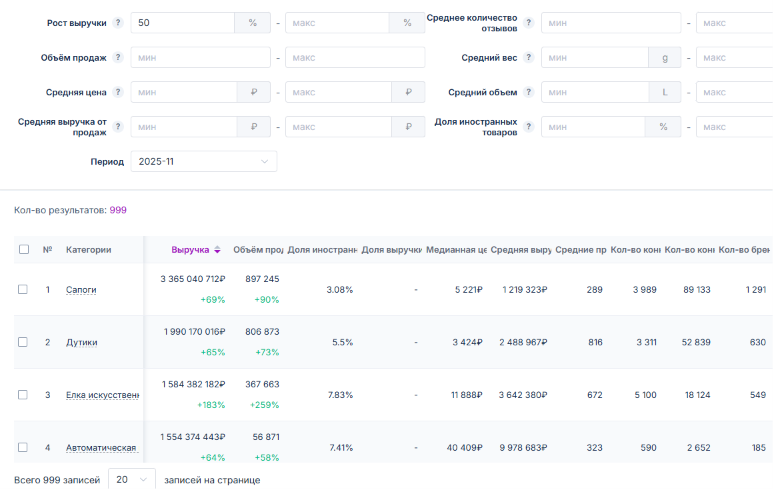Focus Среднее количество отзывов макс field

tap(735, 23)
